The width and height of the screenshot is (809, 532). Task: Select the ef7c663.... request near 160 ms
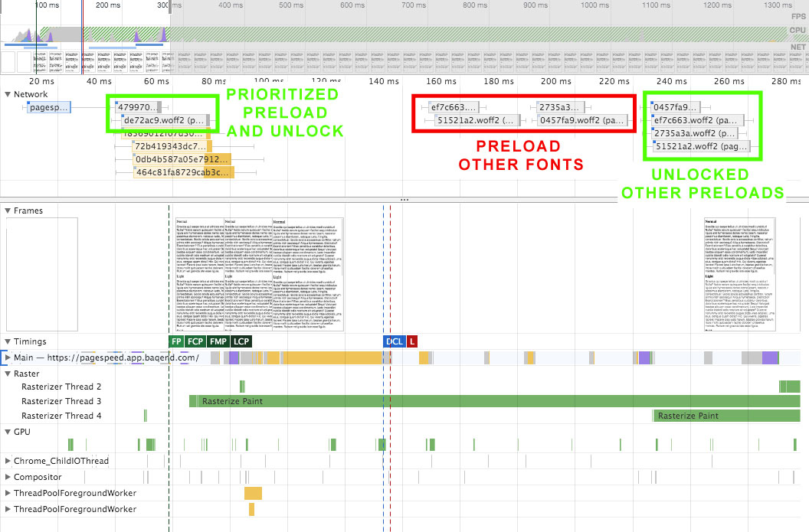click(454, 107)
